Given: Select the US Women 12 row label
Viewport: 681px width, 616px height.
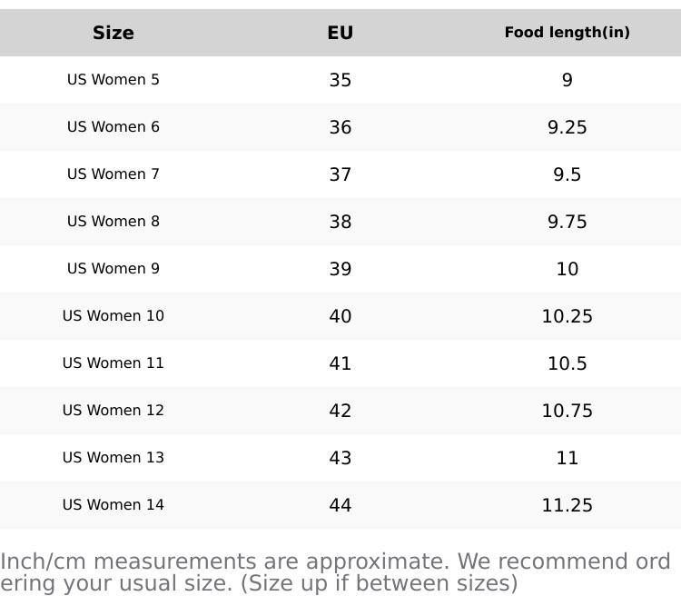Looking at the screenshot, I should (113, 411).
